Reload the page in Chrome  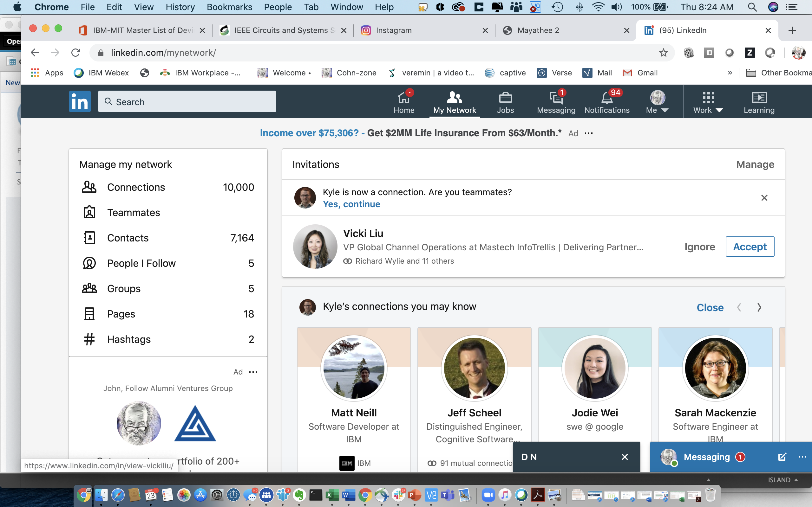[76, 53]
